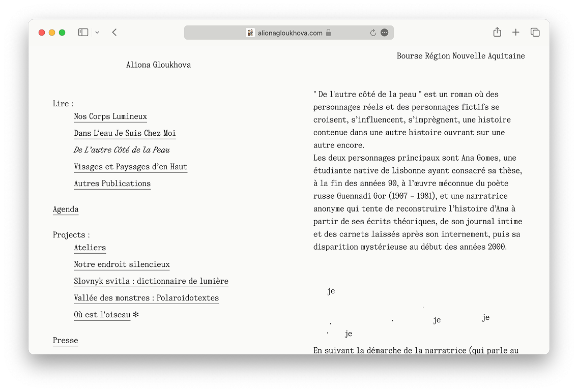Click the site favicon in address bar

pyautogui.click(x=250, y=33)
